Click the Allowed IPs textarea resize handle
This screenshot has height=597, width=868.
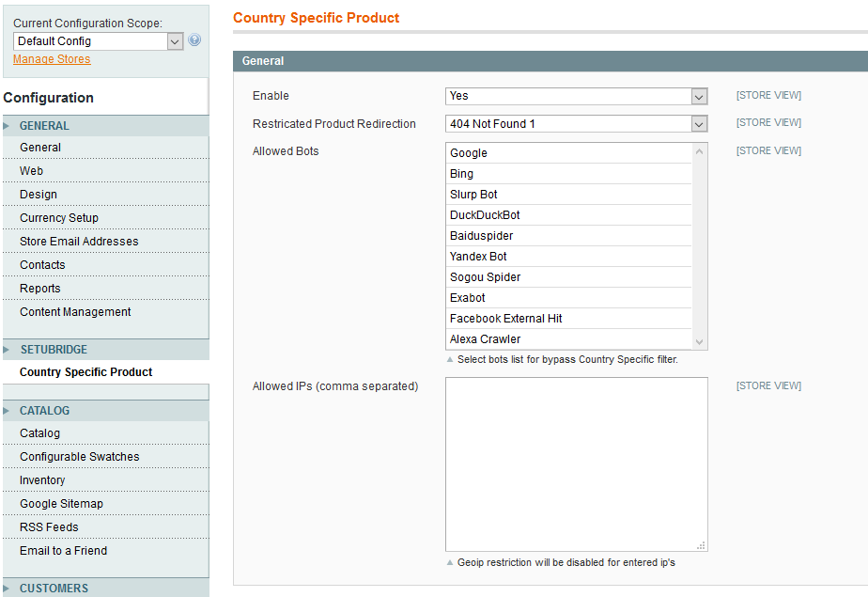point(701,545)
